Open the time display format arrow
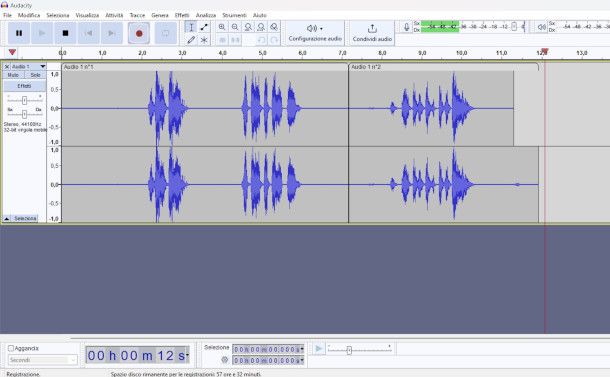This screenshot has height=377, width=610. pyautogui.click(x=187, y=355)
